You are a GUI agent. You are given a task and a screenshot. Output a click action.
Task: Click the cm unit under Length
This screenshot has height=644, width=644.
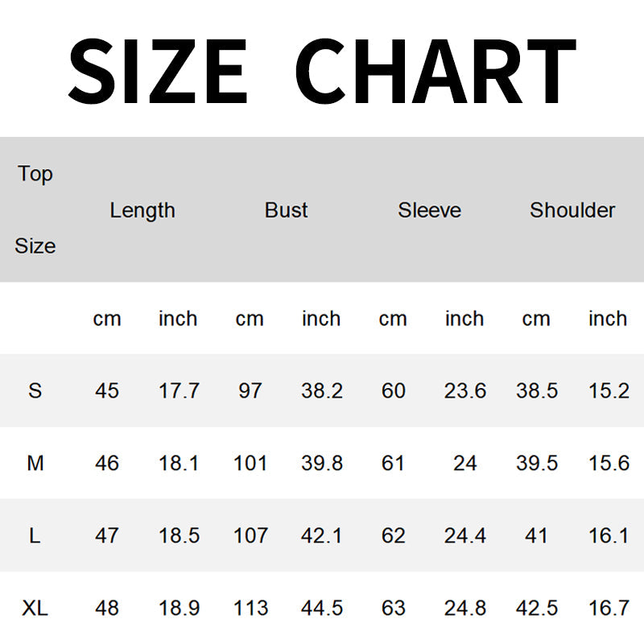(x=107, y=319)
